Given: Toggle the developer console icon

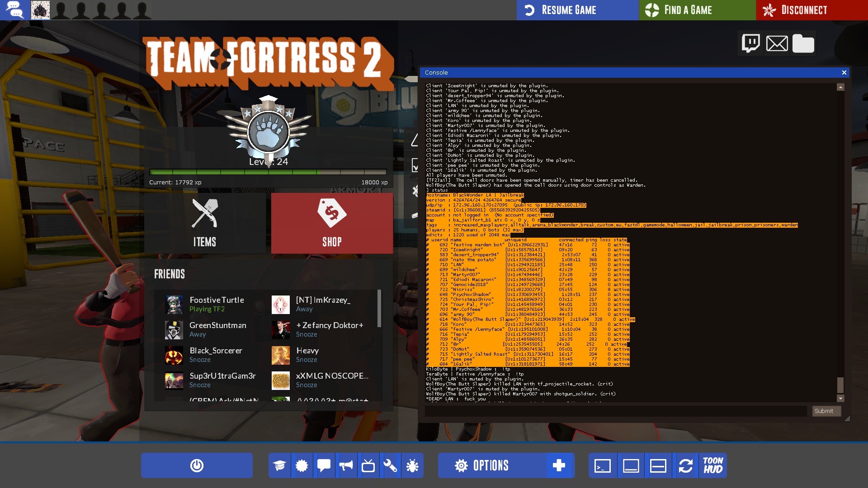Looking at the screenshot, I should click(x=603, y=465).
